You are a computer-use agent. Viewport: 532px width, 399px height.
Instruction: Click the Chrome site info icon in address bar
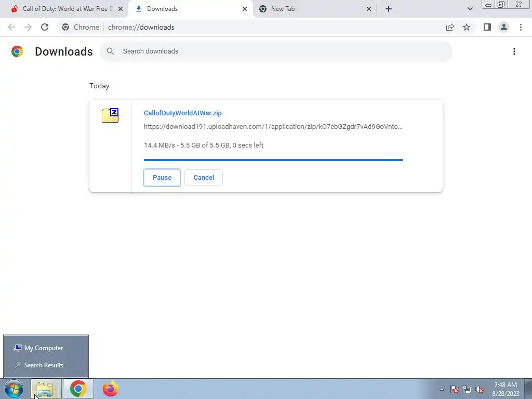coord(65,27)
